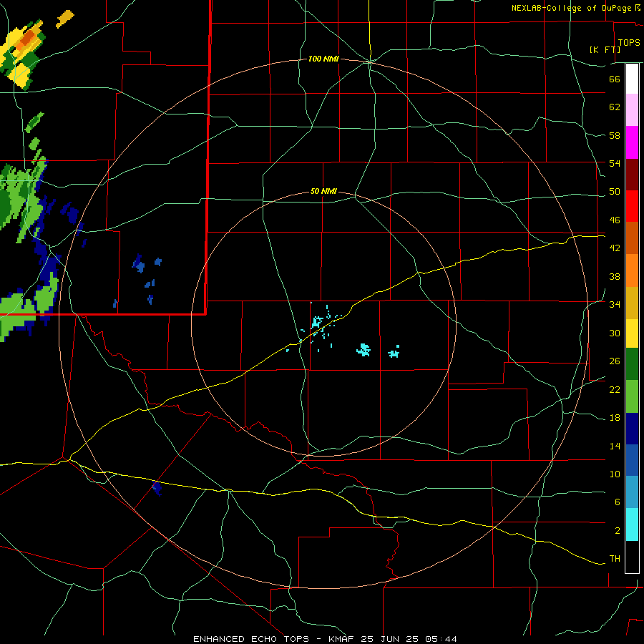Click the '18' legend value
The image size is (644, 644).
click(615, 418)
